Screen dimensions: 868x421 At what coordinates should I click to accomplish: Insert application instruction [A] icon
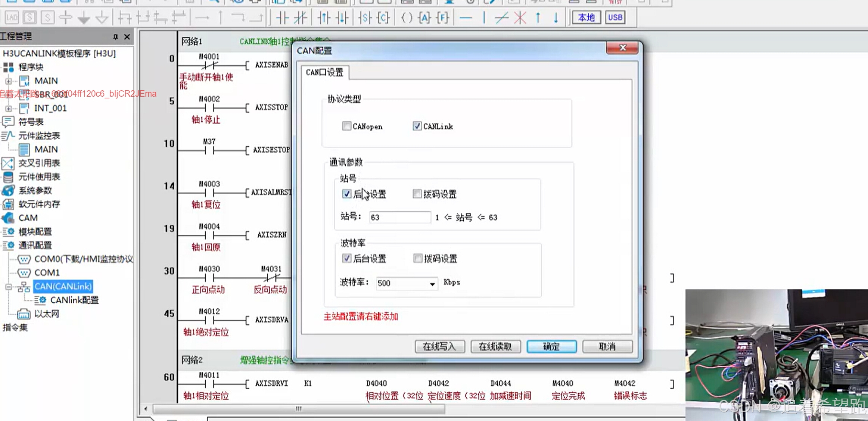coord(424,18)
